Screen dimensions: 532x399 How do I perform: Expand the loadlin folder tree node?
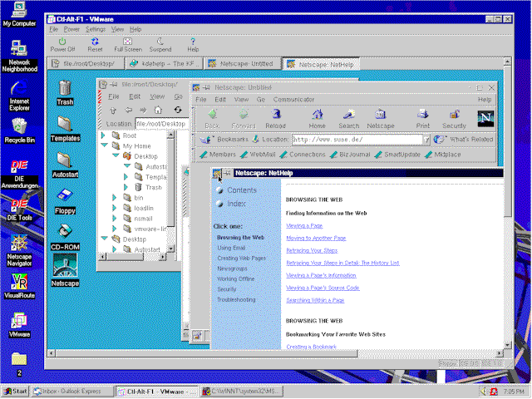[x=115, y=208]
